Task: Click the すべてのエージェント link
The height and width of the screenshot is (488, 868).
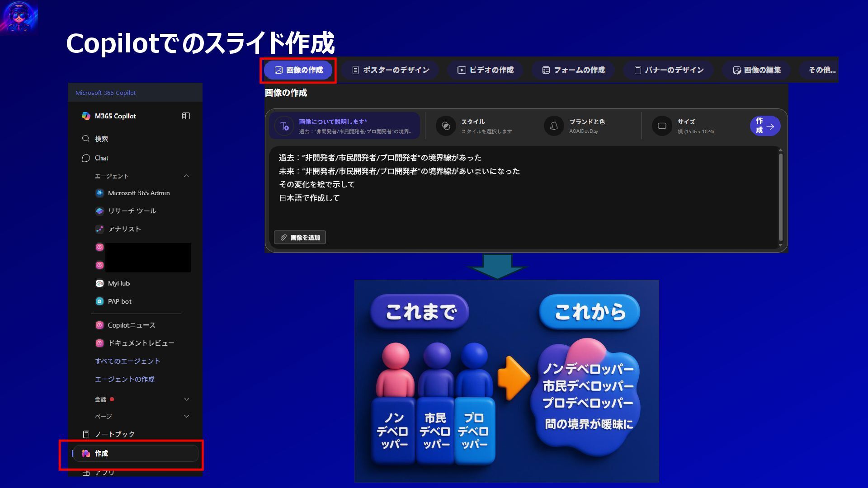Action: (127, 361)
